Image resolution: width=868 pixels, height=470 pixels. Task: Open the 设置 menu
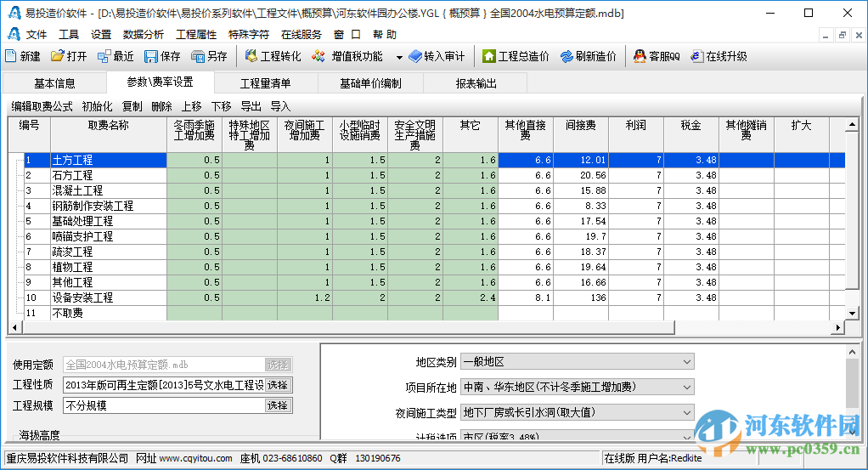tap(101, 34)
